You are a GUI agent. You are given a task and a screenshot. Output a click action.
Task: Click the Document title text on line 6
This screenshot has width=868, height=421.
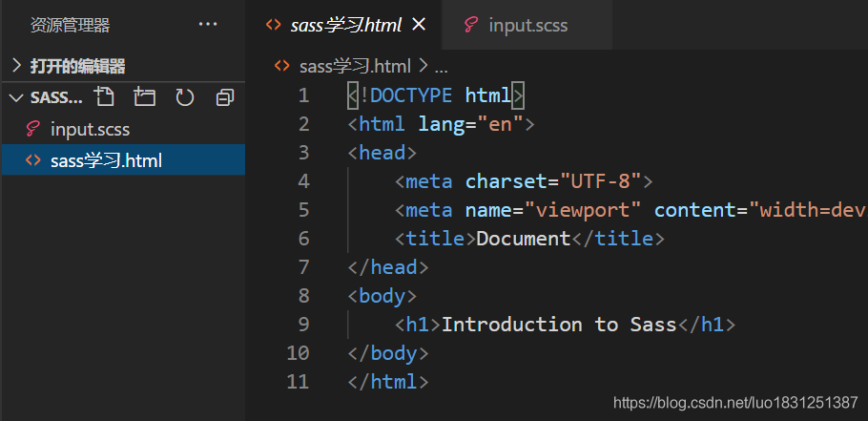[x=523, y=239]
